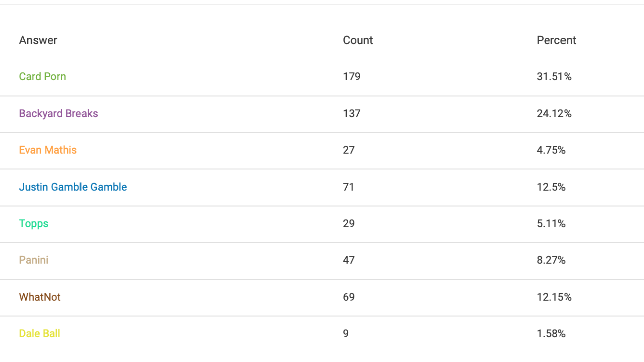Click the count 71 cell

(x=349, y=187)
